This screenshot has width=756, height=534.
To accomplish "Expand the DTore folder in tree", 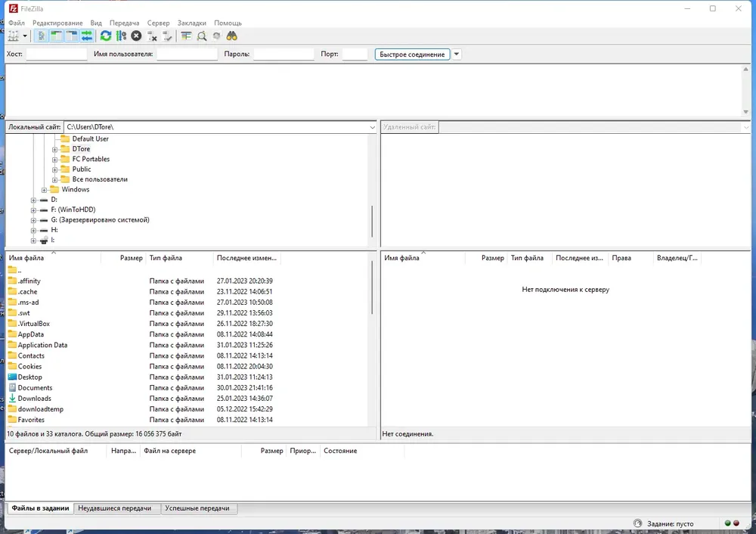I will pos(55,150).
